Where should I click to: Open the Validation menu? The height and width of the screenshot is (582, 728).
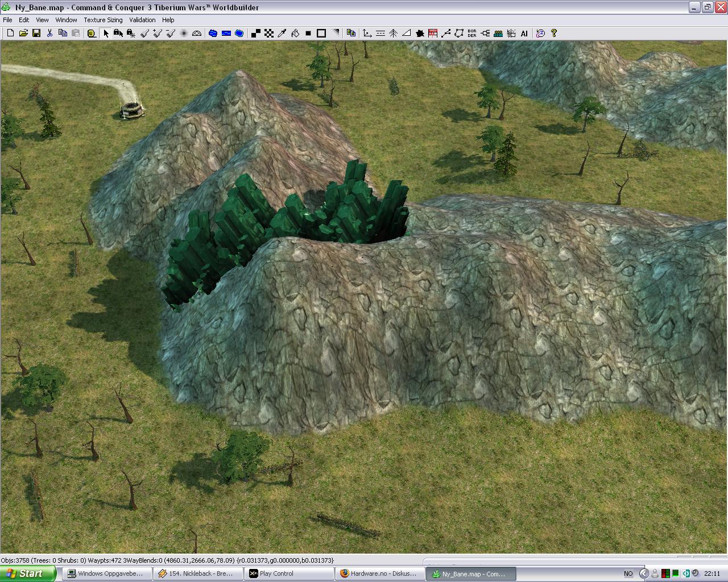tap(142, 19)
